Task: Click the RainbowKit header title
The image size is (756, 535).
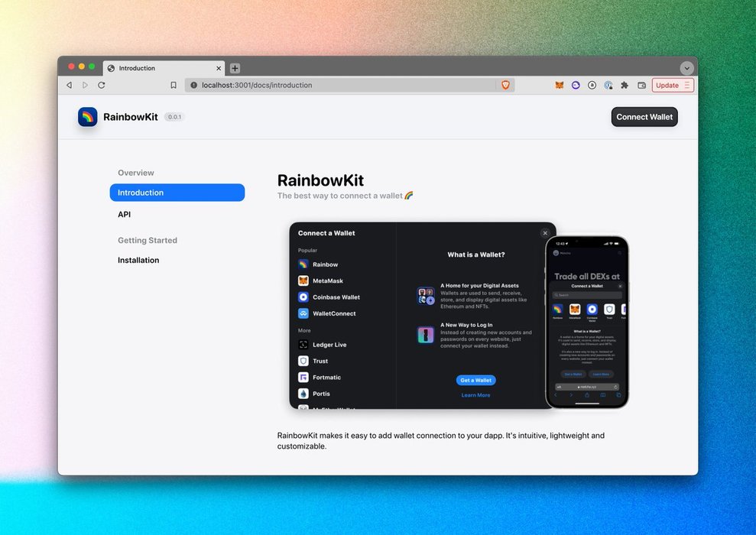Action: click(130, 117)
